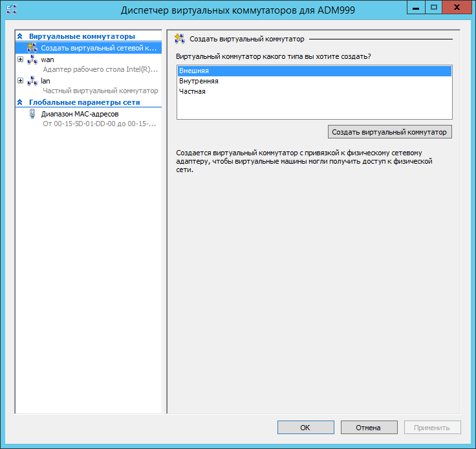The height and width of the screenshot is (449, 476).
Task: Click 'Адаптер рабочего стола Intel(R)...' description
Action: pos(100,69)
